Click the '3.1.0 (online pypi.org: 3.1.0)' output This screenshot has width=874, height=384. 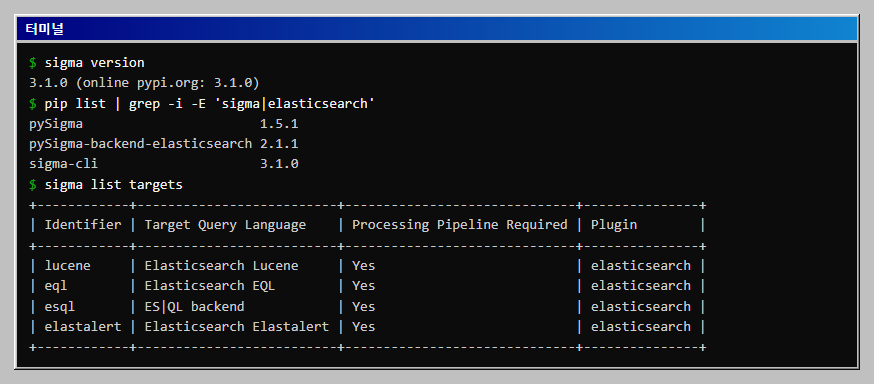(x=144, y=83)
